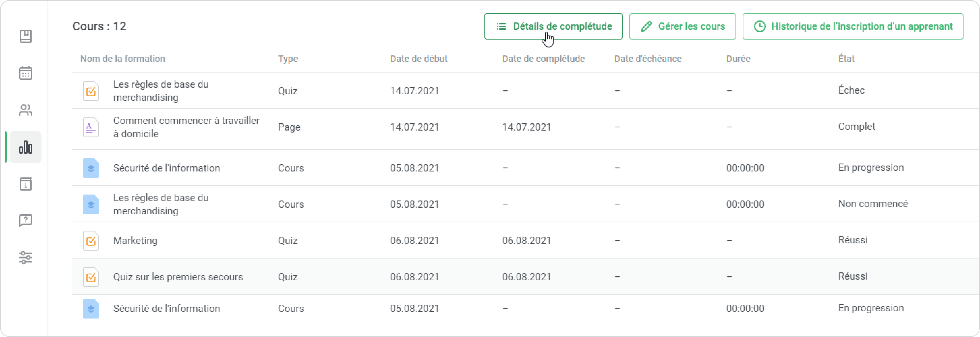This screenshot has height=337, width=980.
Task: Open the sliders settings sidebar icon
Action: 25,258
